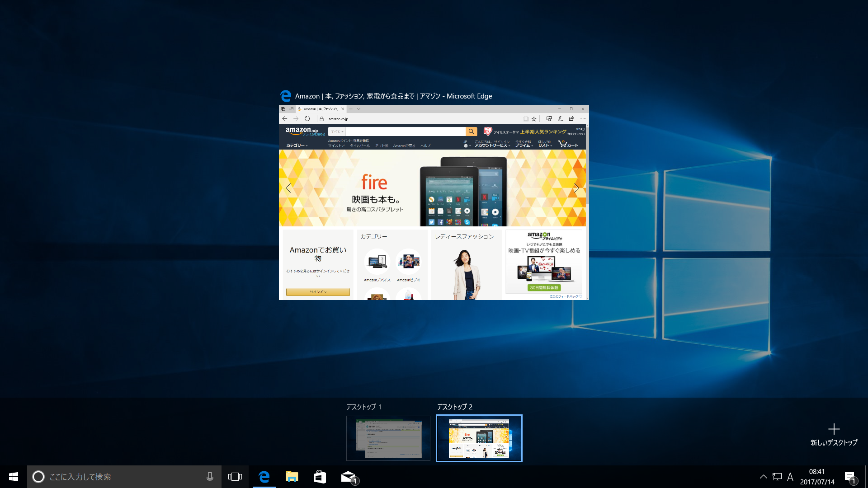This screenshot has width=868, height=488.
Task: Switch to the デスクトップ 1 thumbnail
Action: pos(388,438)
